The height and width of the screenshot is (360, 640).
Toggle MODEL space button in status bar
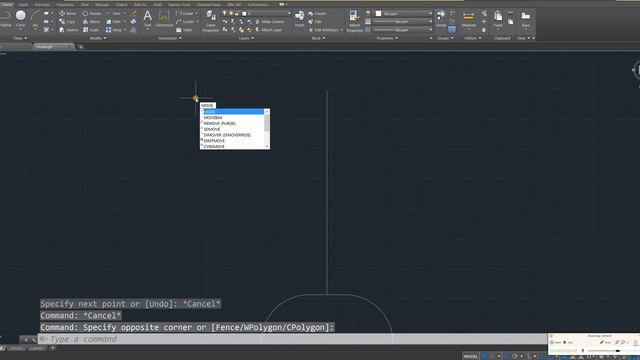[471, 356]
